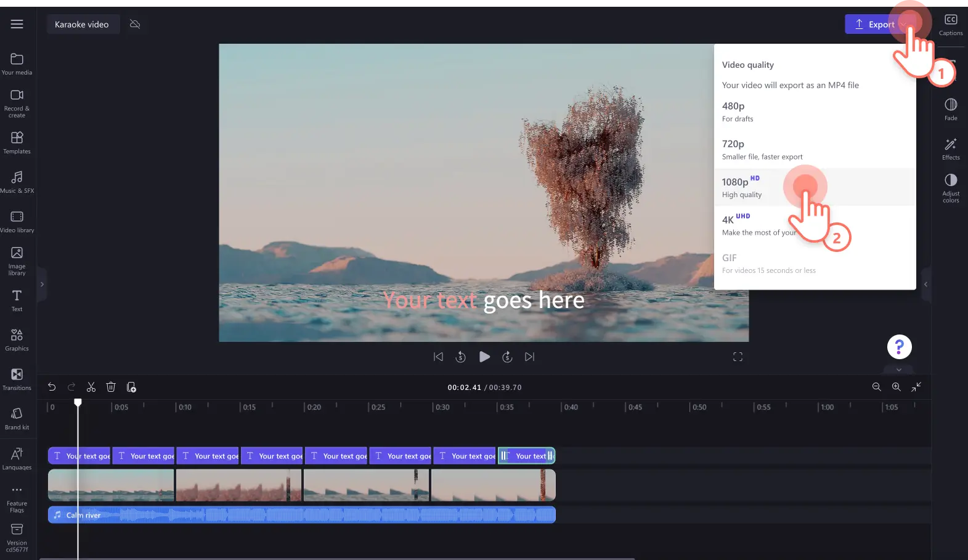Click the playhead handle on timeline
The image size is (968, 560).
coord(78,402)
